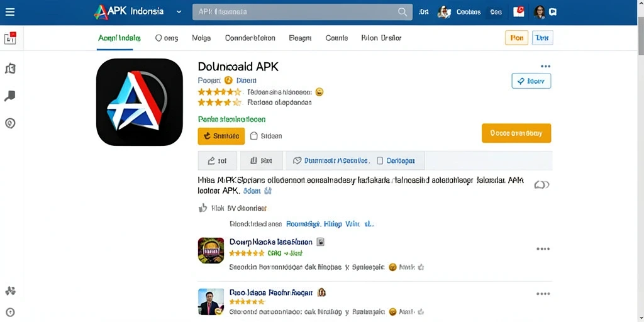The height and width of the screenshot is (322, 644).
Task: Click the yellow Snmidae button
Action: [x=221, y=136]
